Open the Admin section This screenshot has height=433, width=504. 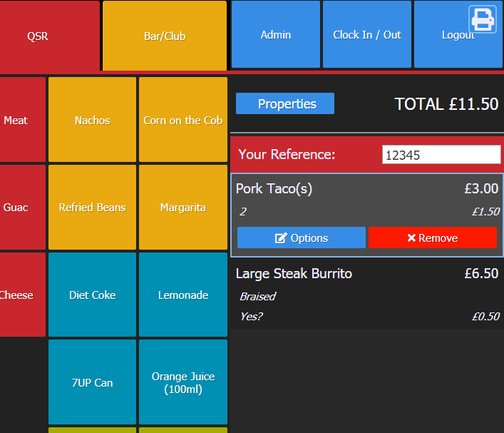(x=276, y=34)
